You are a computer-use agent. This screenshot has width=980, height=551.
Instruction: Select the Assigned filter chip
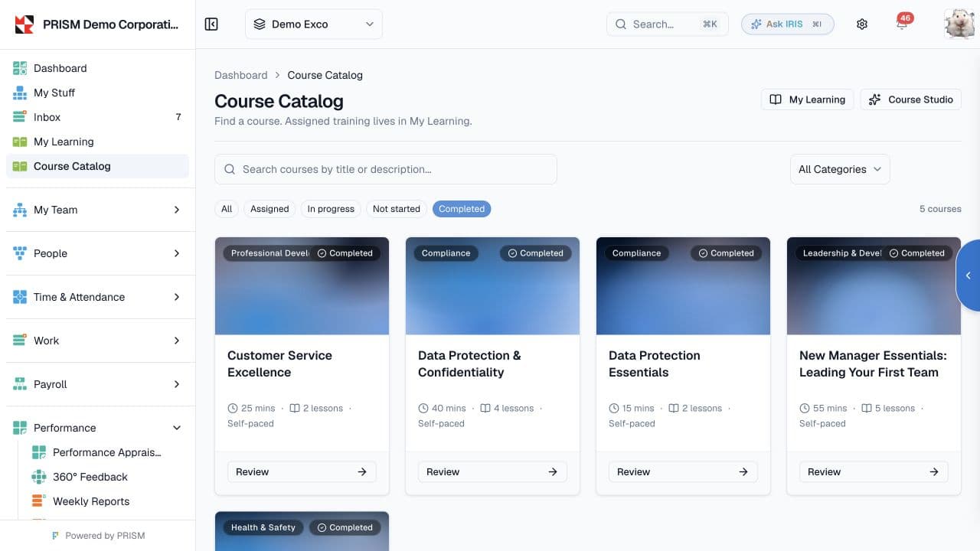(x=269, y=209)
